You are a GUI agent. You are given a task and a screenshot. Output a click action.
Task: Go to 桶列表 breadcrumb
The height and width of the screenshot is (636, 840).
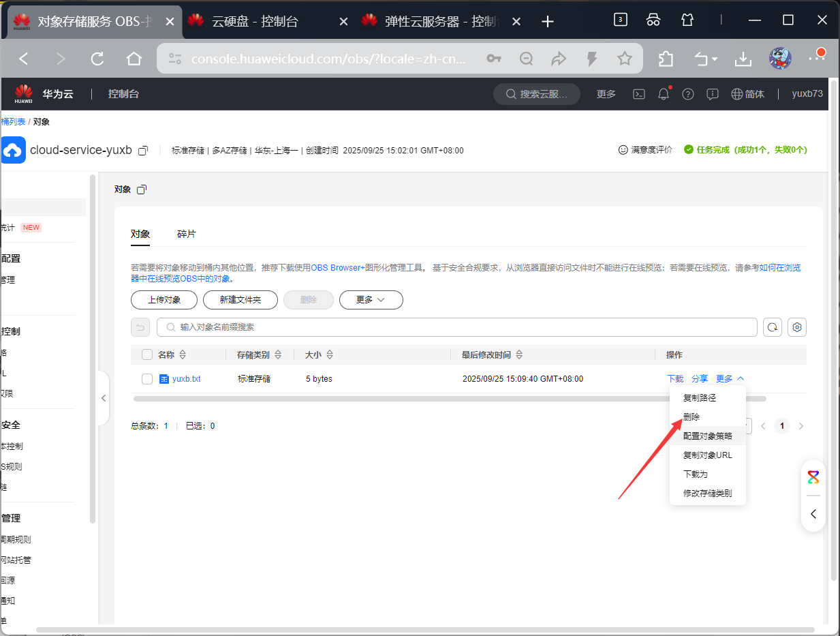[x=14, y=121]
